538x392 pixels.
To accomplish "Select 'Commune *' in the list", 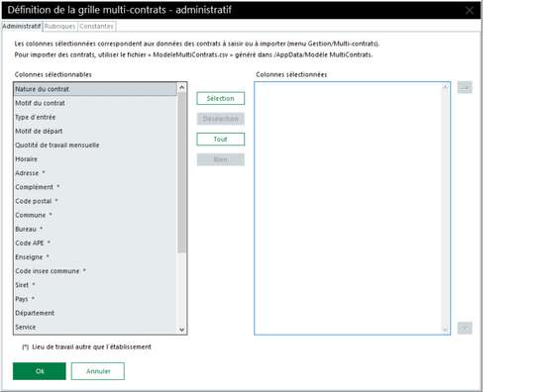I will pos(95,215).
